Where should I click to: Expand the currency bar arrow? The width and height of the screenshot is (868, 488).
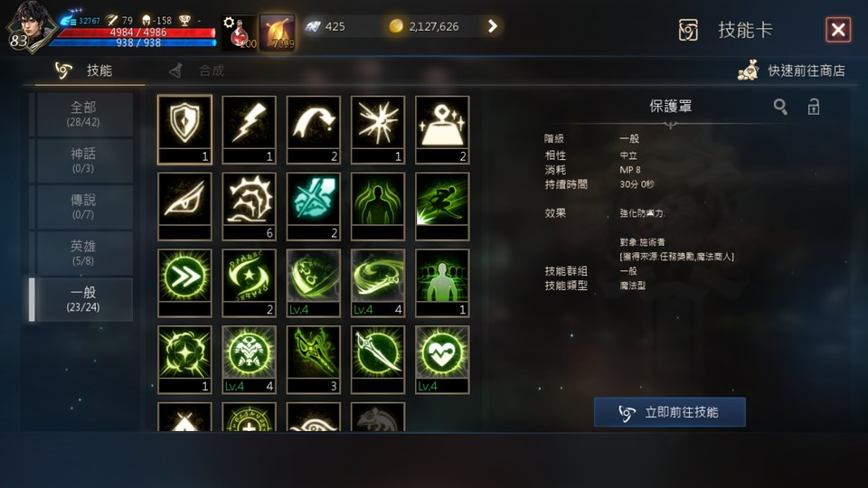pyautogui.click(x=492, y=26)
